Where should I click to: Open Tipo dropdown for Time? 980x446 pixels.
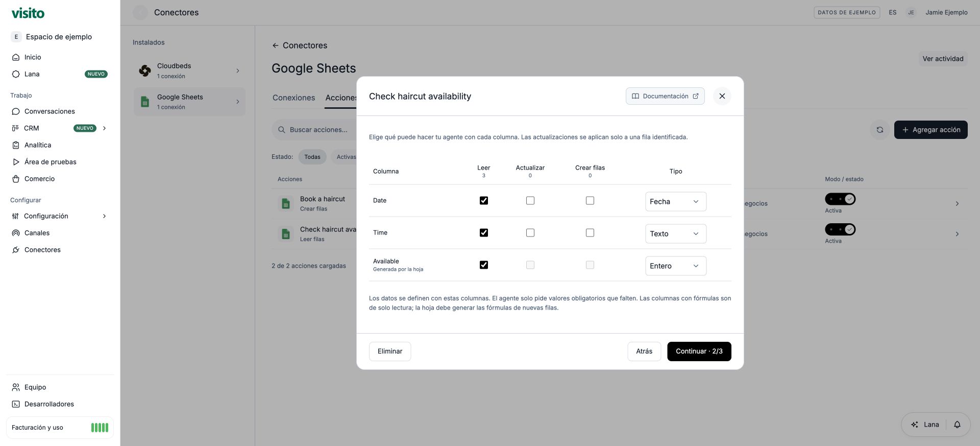coord(676,233)
